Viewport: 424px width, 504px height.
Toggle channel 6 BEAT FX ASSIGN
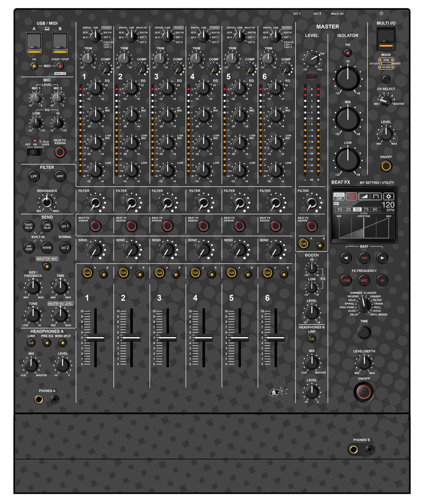(275, 226)
